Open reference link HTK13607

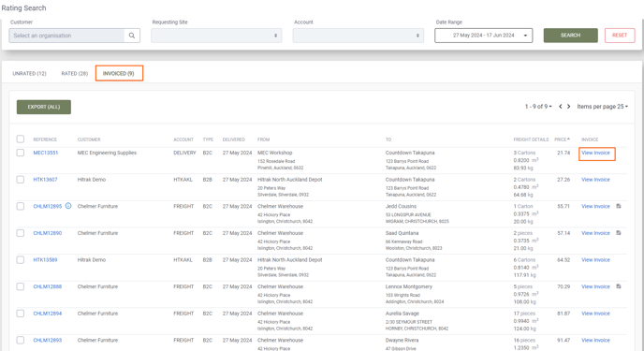coord(45,180)
